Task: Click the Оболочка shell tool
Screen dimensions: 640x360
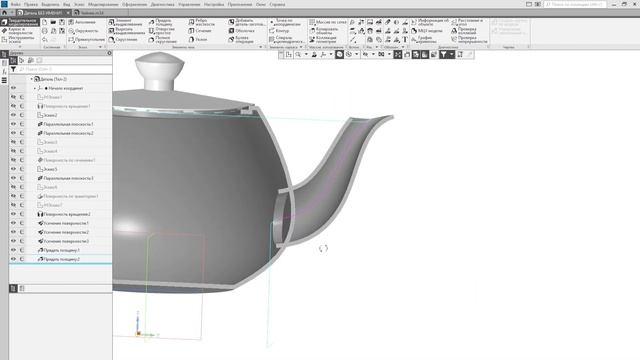Action: [x=242, y=31]
